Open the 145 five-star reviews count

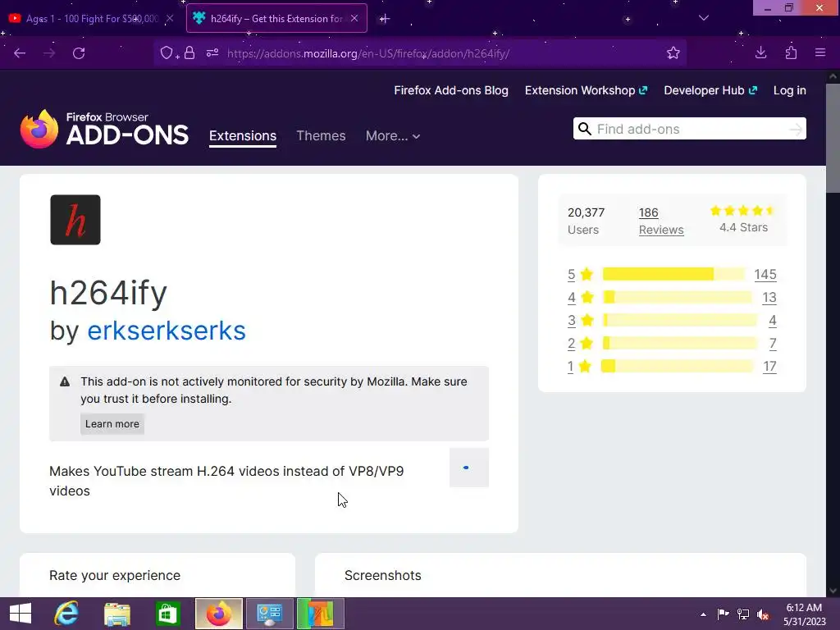(765, 274)
